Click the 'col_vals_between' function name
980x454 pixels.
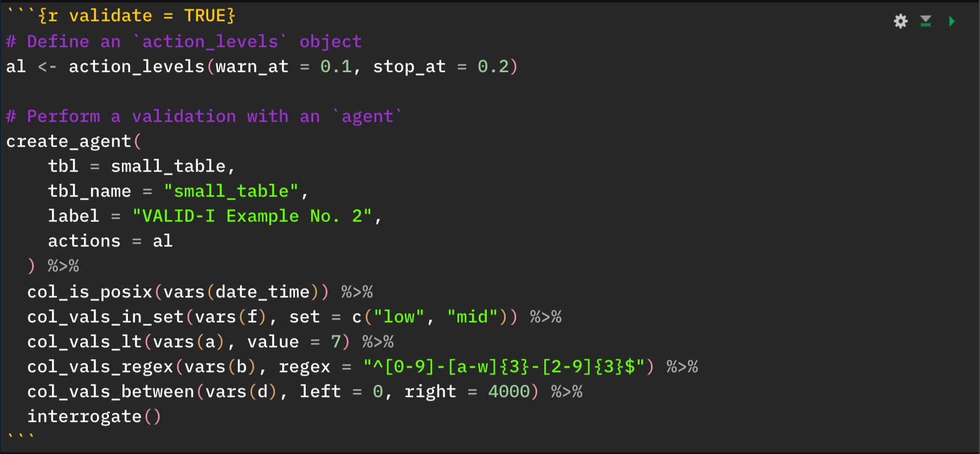tap(111, 392)
